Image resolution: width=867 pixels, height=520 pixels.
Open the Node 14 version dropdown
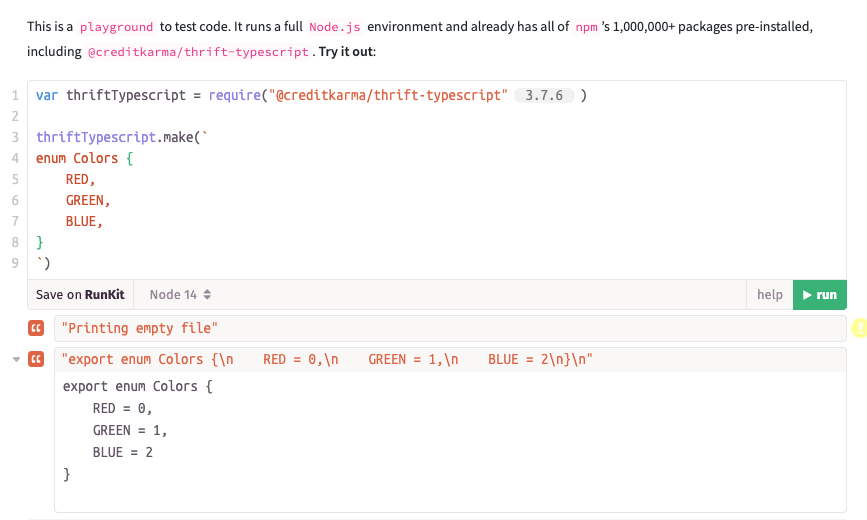tap(180, 295)
